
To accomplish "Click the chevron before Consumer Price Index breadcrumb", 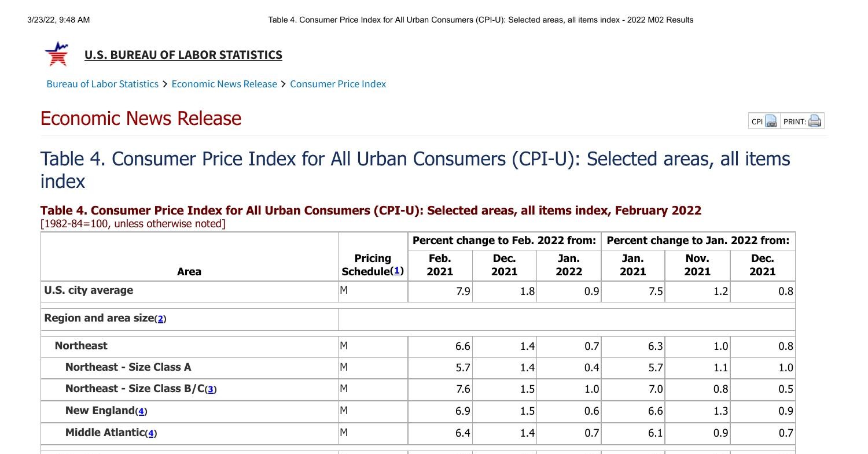I will click(x=284, y=84).
